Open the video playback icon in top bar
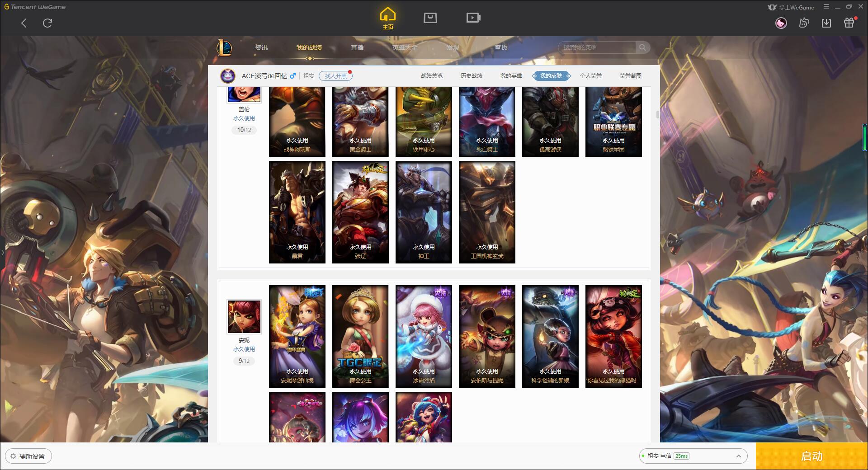 473,18
